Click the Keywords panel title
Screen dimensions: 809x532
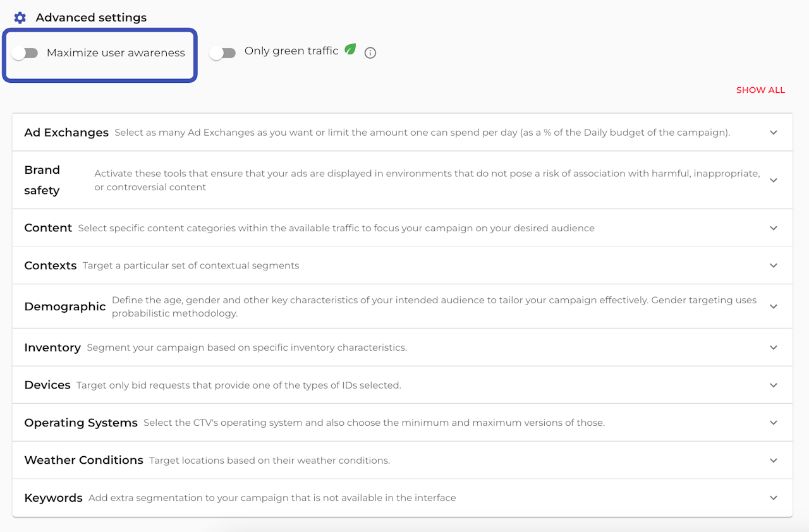53,498
